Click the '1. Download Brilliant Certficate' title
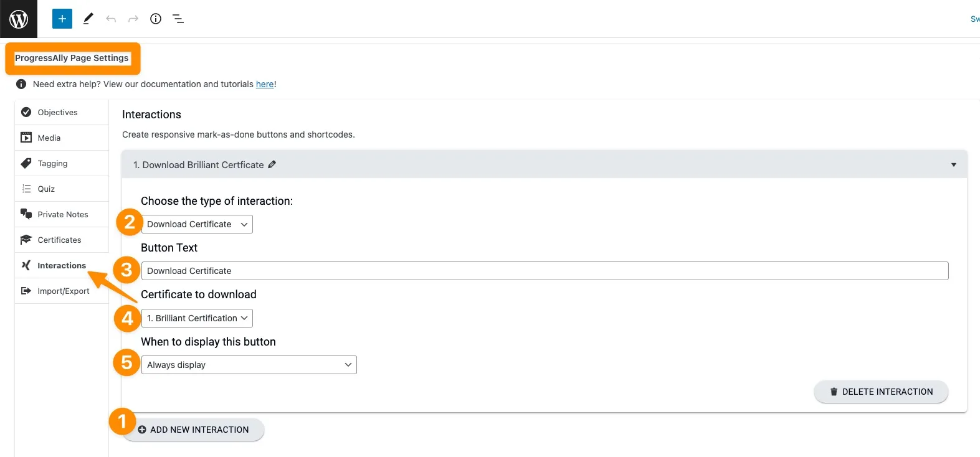The height and width of the screenshot is (457, 980). pos(199,164)
